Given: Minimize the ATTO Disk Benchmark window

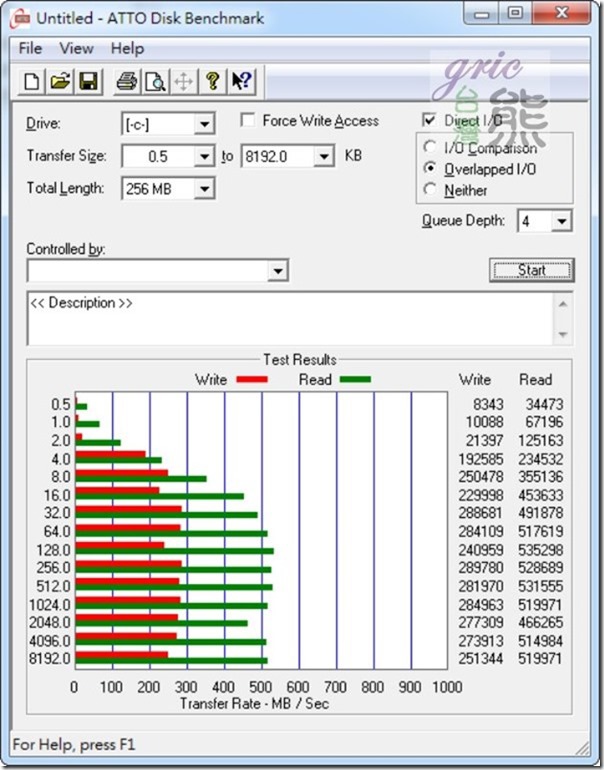Looking at the screenshot, I should pyautogui.click(x=482, y=13).
